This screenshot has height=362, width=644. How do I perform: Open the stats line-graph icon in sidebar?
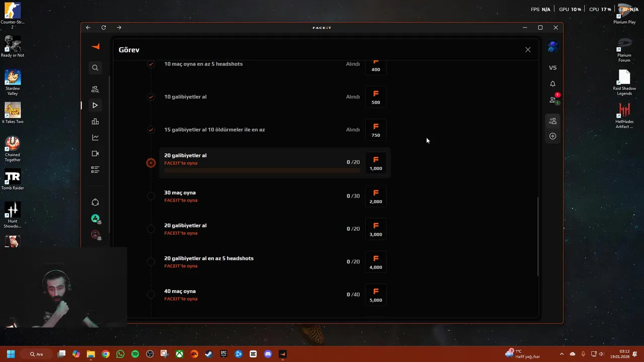pyautogui.click(x=95, y=137)
